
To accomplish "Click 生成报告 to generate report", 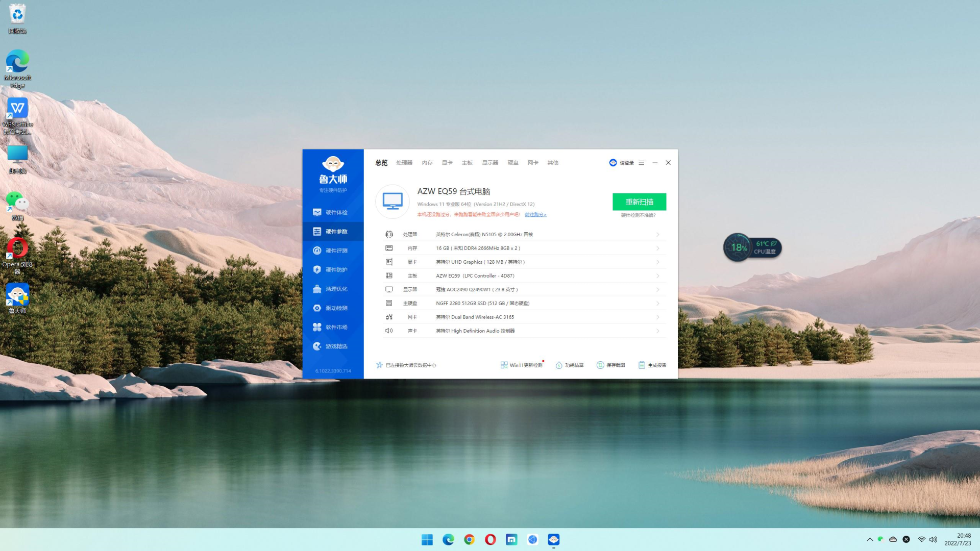I will tap(652, 365).
